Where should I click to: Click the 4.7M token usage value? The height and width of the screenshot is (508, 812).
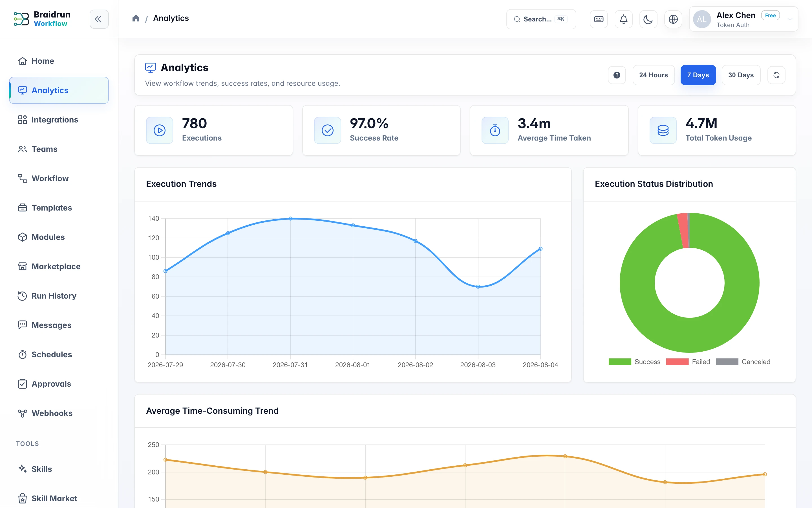click(x=701, y=123)
